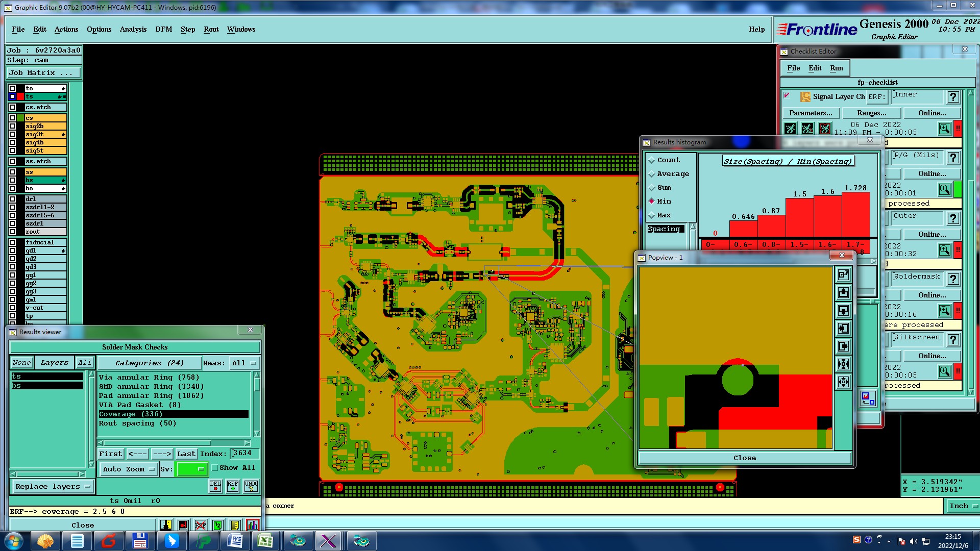Open the histogram bar chart icon

click(252, 525)
